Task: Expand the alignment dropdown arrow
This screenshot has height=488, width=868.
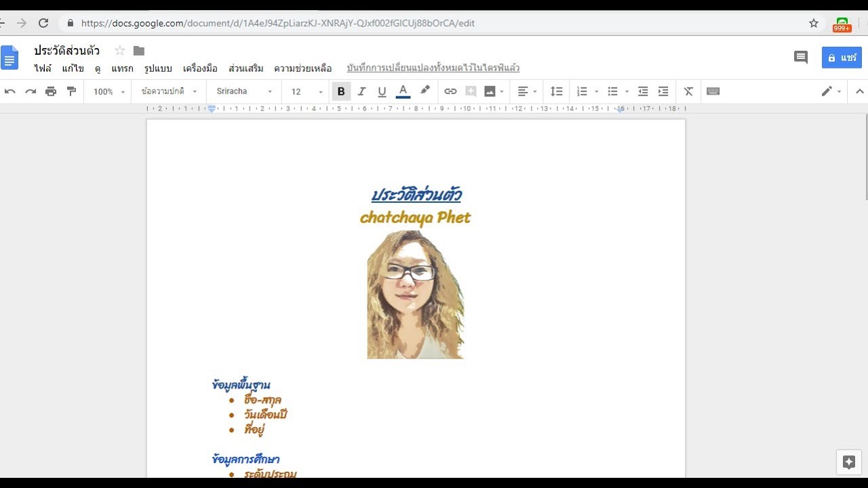Action: point(535,91)
